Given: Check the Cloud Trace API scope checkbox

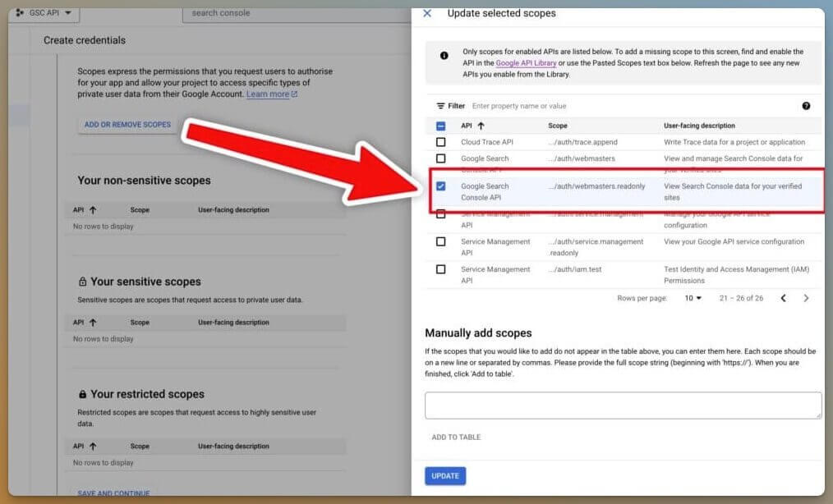Looking at the screenshot, I should 440,142.
